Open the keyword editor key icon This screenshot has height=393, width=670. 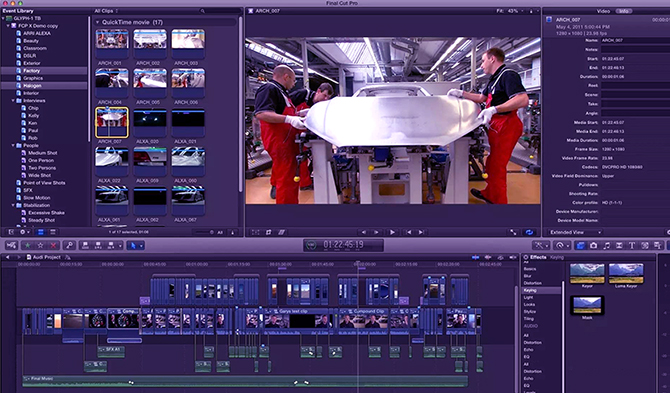(69, 245)
